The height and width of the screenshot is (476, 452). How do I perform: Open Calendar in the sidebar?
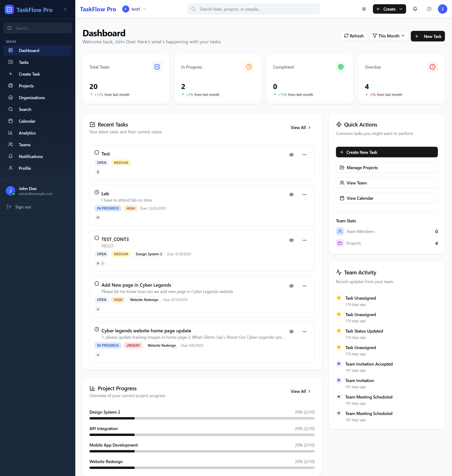click(38, 121)
